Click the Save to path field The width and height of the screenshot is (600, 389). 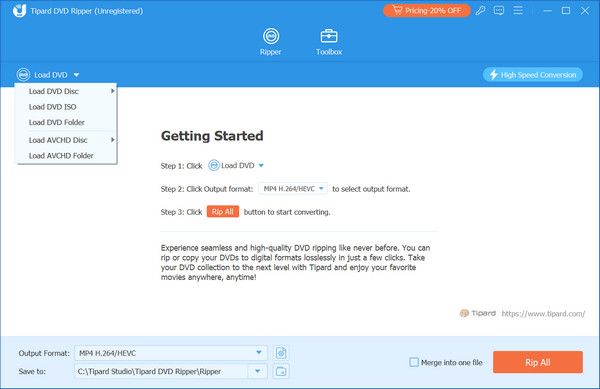161,371
